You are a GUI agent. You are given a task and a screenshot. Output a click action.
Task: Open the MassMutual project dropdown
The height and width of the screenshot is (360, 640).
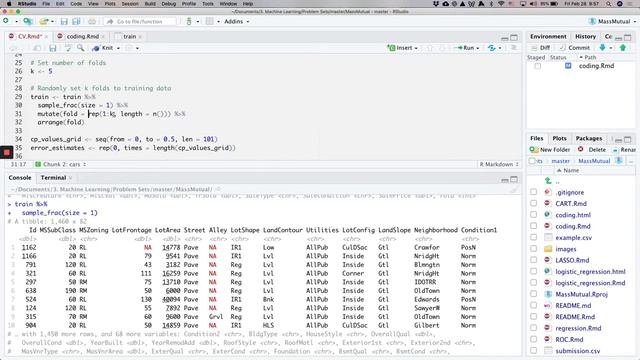pyautogui.click(x=612, y=21)
